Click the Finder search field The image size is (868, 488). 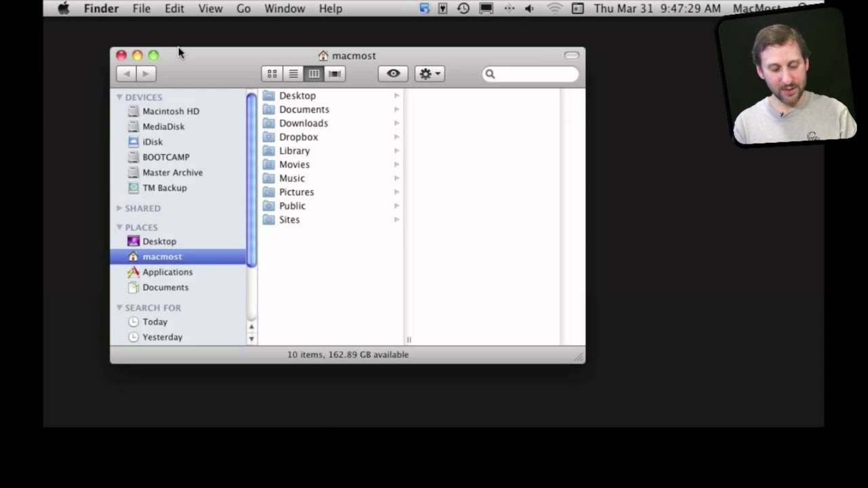point(531,74)
